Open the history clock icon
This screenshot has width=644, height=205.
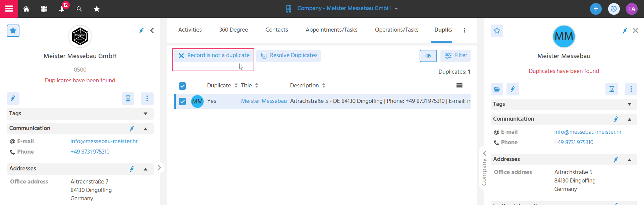point(614,9)
